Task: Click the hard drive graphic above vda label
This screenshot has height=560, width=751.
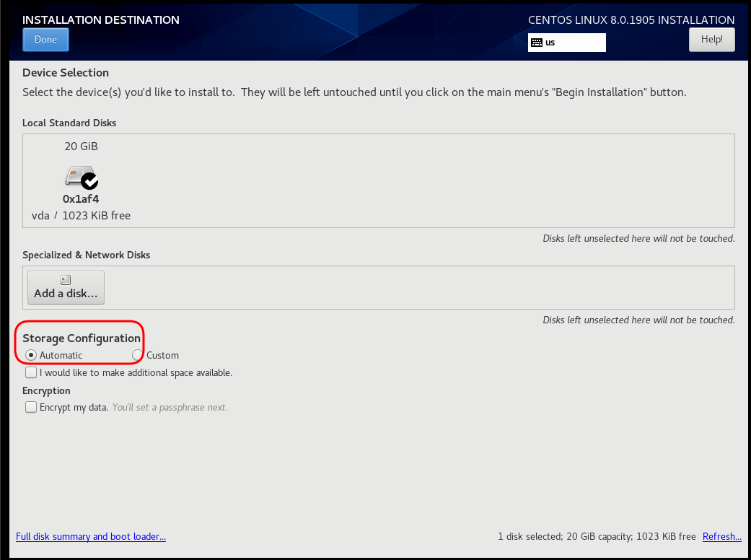Action: (x=78, y=174)
